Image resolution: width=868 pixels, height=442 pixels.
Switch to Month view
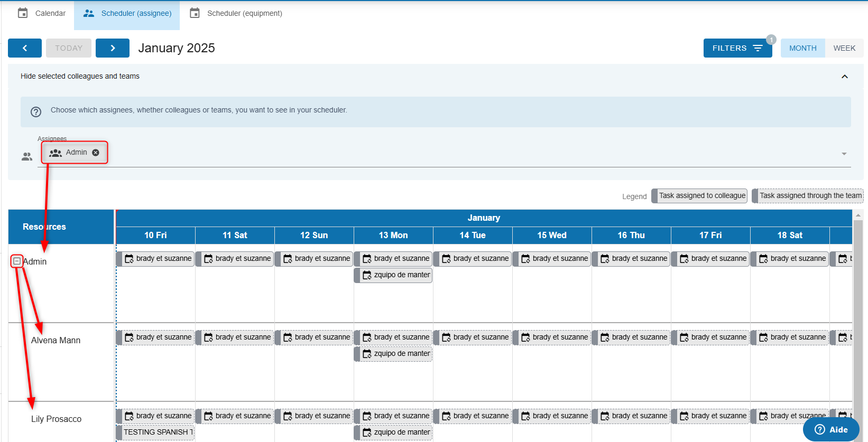point(802,48)
